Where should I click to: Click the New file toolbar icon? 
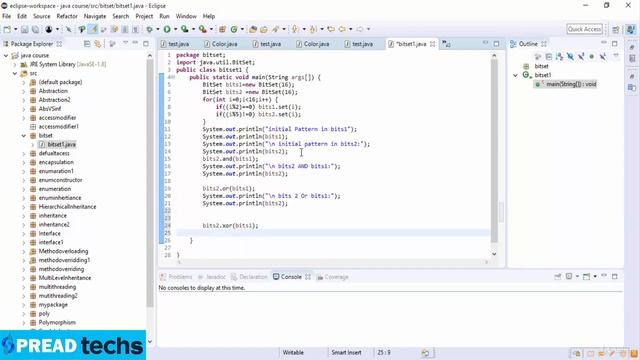(x=7, y=29)
